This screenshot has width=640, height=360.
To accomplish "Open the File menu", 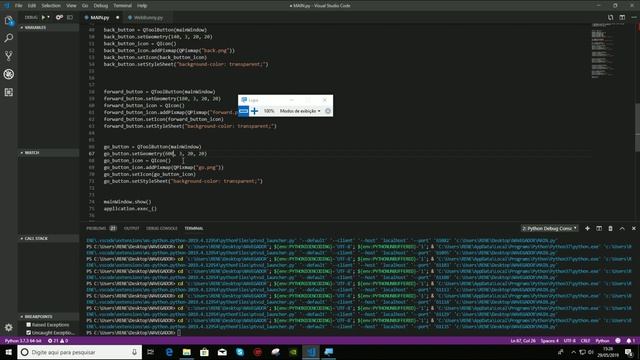I will [x=19, y=6].
